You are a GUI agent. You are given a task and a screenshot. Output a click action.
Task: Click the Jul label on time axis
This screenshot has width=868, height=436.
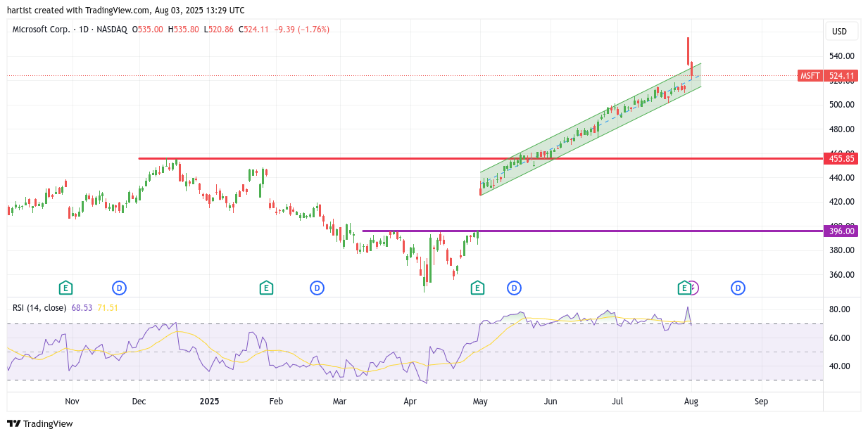click(x=617, y=402)
